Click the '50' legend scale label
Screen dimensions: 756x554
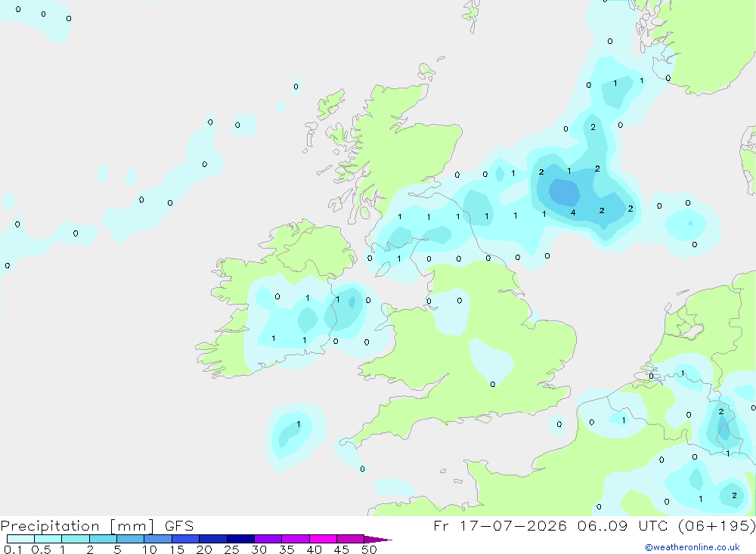point(369,549)
